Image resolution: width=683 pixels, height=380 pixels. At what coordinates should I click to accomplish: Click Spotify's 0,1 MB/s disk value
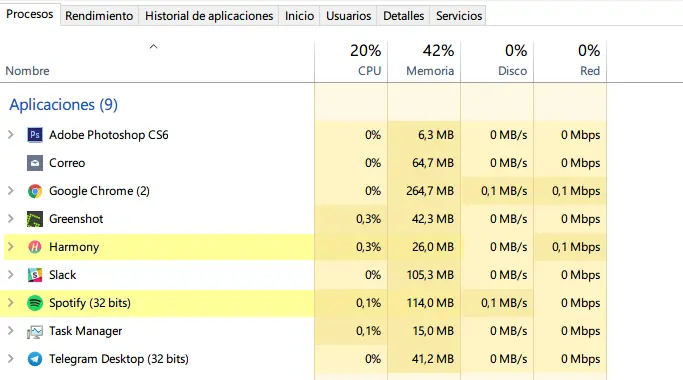[x=504, y=303]
